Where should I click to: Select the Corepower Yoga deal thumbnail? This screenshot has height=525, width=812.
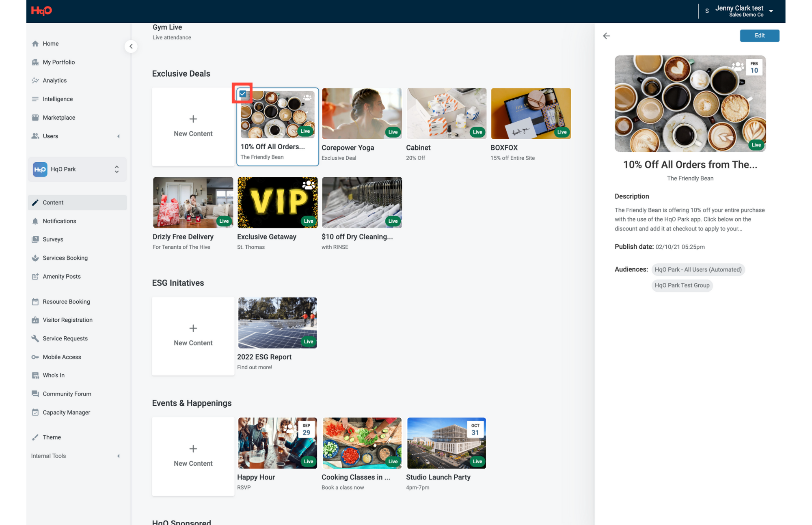[x=362, y=114]
